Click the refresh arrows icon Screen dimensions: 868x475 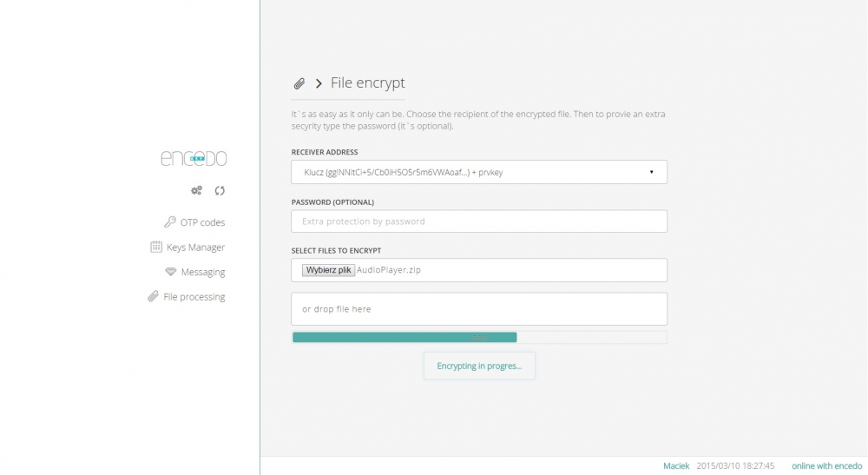click(220, 190)
